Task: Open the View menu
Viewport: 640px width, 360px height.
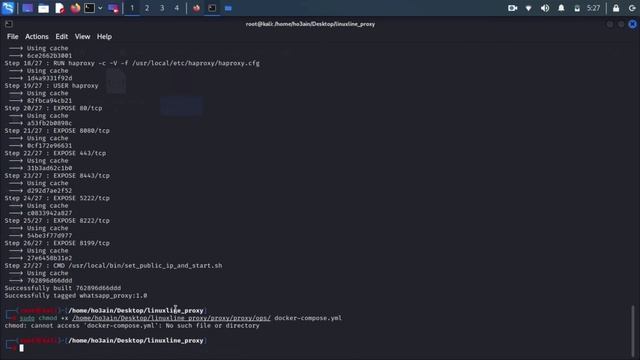Action: pyautogui.click(x=82, y=36)
